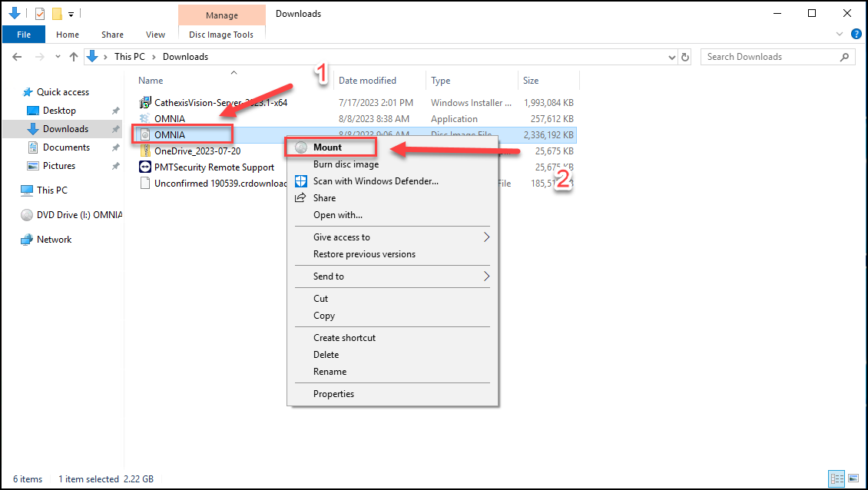The image size is (868, 490).
Task: Click the Properties quick access toolbar icon
Action: (x=40, y=14)
